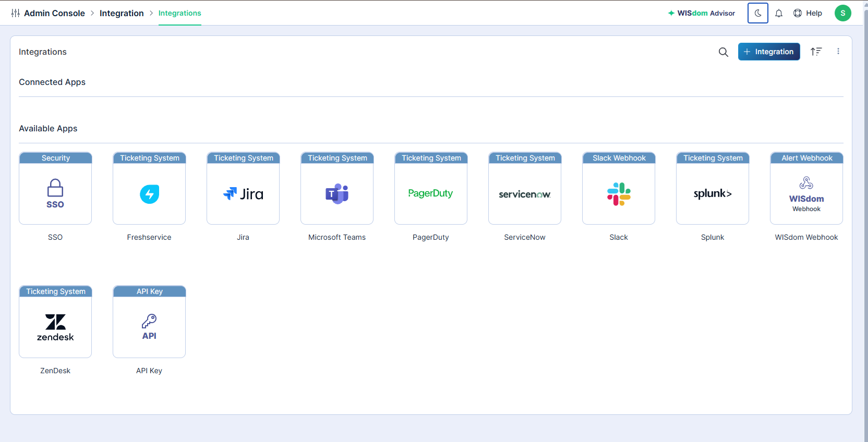Image resolution: width=868 pixels, height=442 pixels.
Task: Click the add Integration button
Action: tap(769, 52)
